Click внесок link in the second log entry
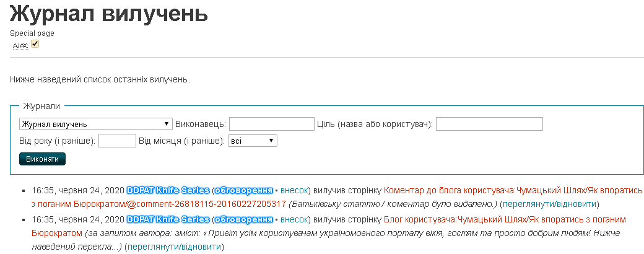Image resolution: width=644 pixels, height=254 pixels. click(x=294, y=219)
